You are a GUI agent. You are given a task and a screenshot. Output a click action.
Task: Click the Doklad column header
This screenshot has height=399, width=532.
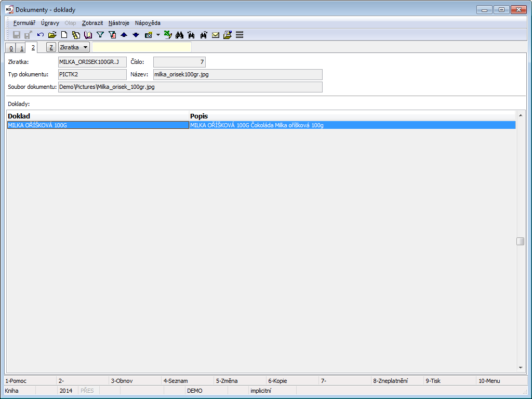click(98, 116)
